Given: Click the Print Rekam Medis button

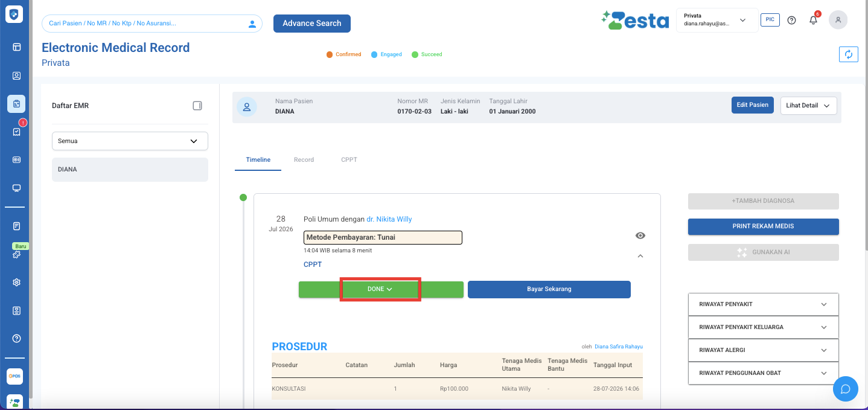Looking at the screenshot, I should coord(764,226).
